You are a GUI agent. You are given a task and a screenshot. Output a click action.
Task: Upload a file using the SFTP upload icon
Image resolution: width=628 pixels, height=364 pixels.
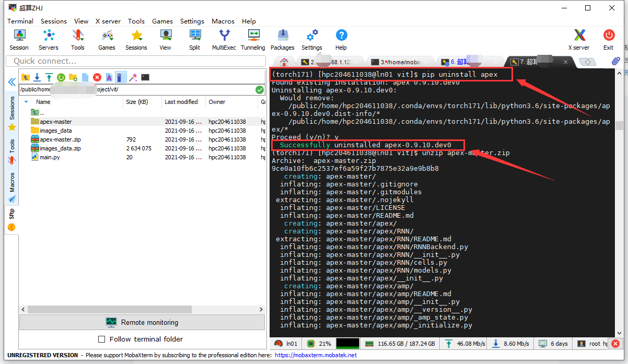click(x=49, y=77)
